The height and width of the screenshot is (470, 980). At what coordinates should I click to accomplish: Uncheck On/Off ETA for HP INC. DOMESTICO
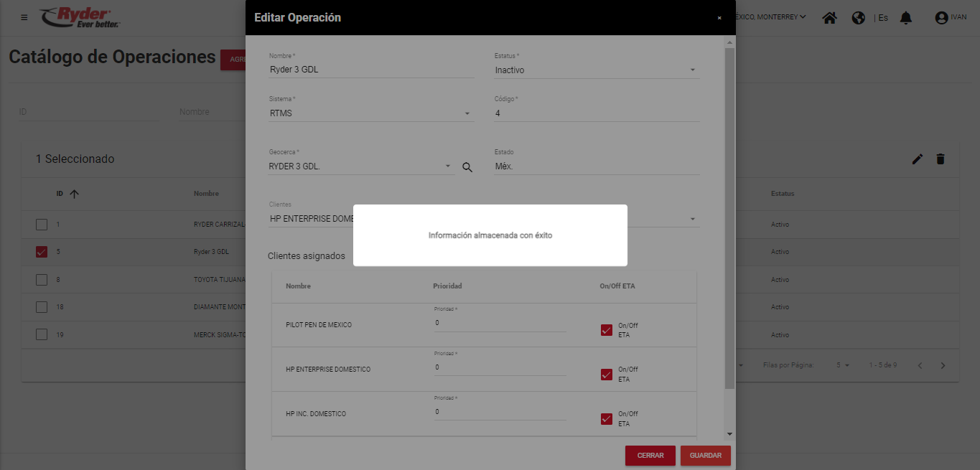tap(607, 419)
